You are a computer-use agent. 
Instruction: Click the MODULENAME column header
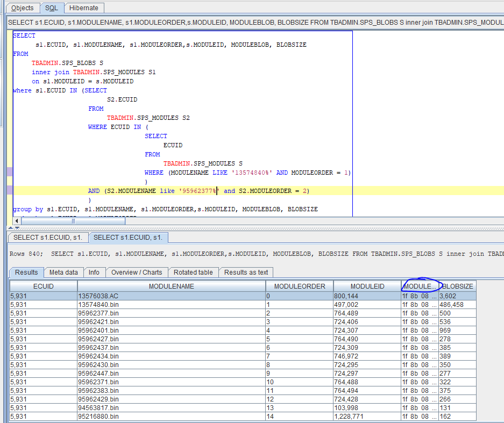172,286
